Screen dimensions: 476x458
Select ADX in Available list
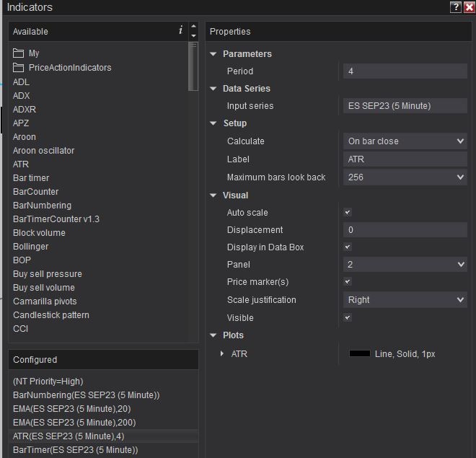click(x=21, y=96)
